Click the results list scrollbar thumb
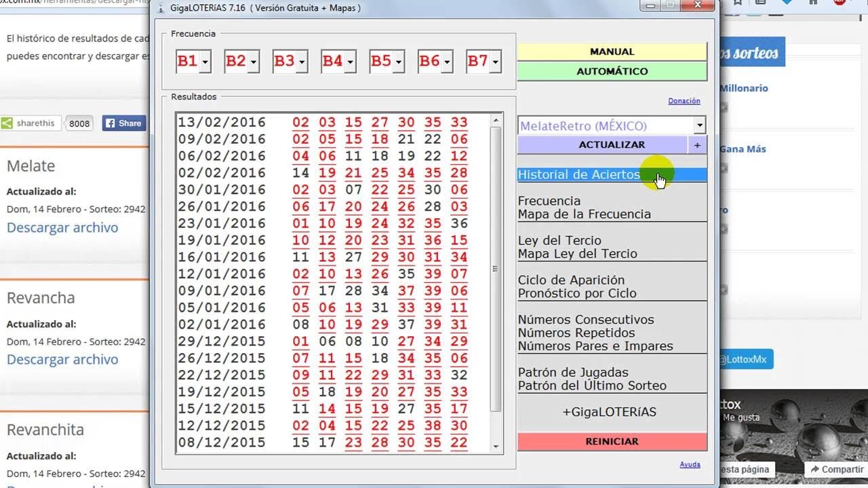The image size is (868, 488). tap(496, 269)
